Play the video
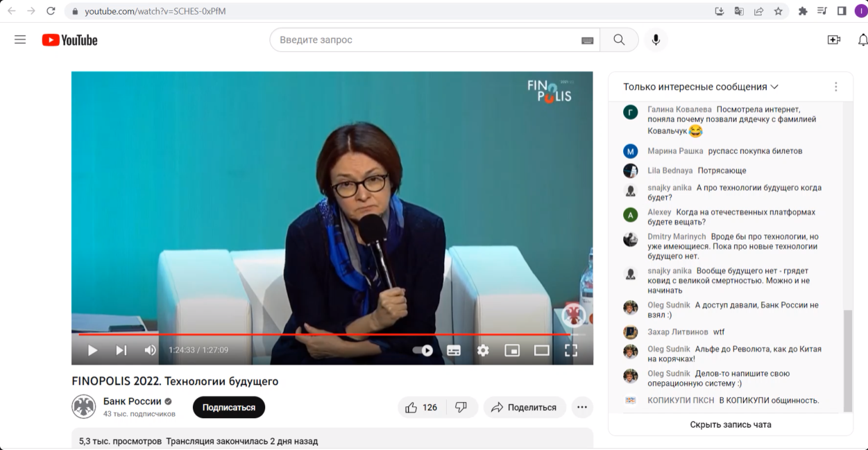The image size is (868, 450). pos(92,350)
